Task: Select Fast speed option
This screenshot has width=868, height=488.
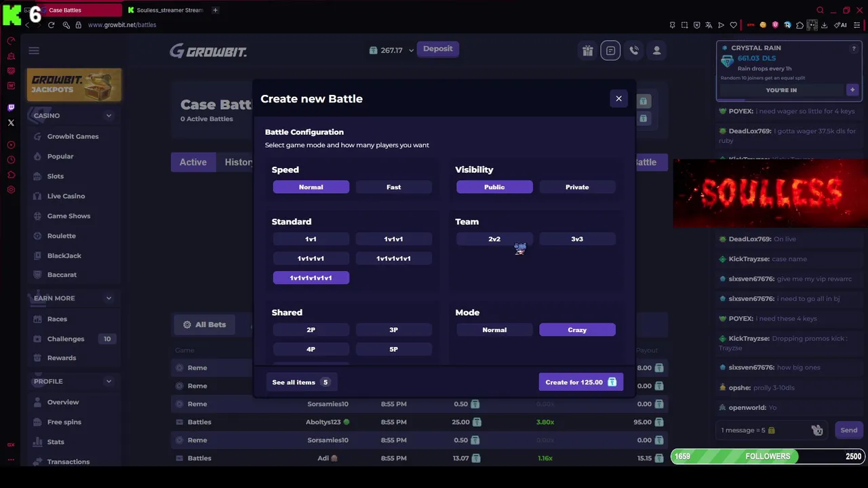Action: (394, 187)
